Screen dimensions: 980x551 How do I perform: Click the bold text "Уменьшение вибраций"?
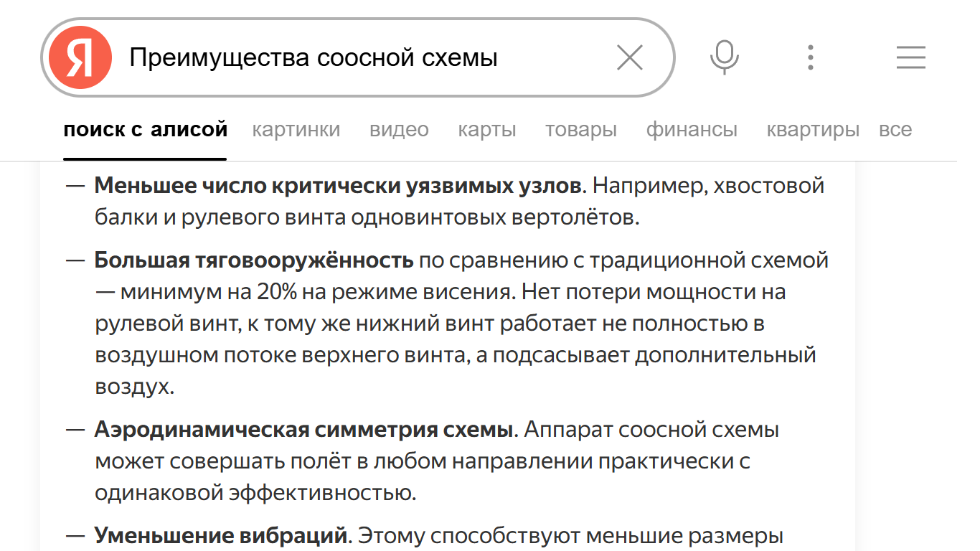pos(221,536)
